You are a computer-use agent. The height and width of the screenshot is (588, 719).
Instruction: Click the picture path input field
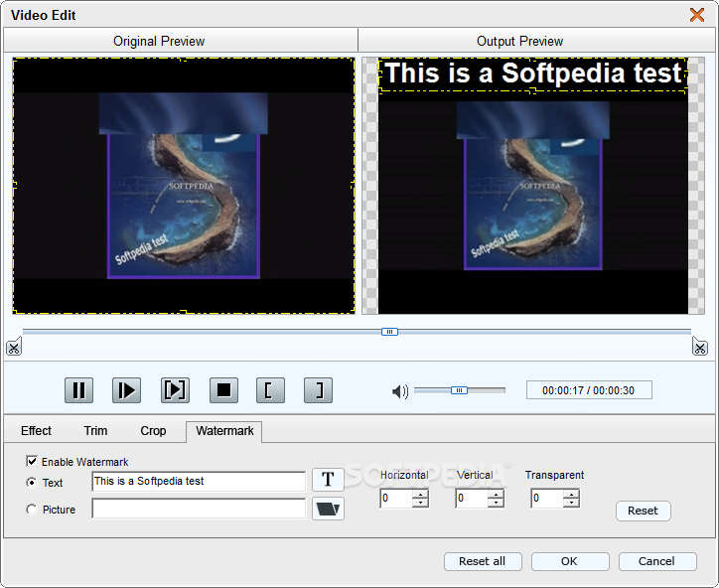(x=199, y=509)
